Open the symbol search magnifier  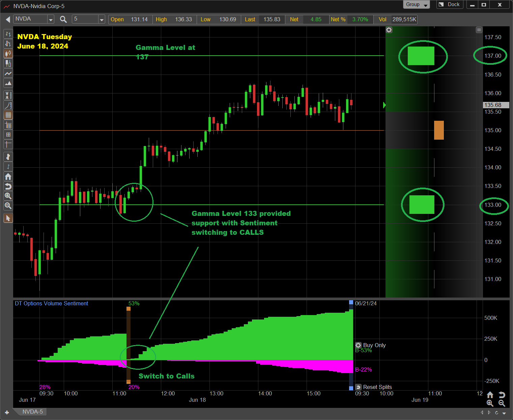(63, 19)
